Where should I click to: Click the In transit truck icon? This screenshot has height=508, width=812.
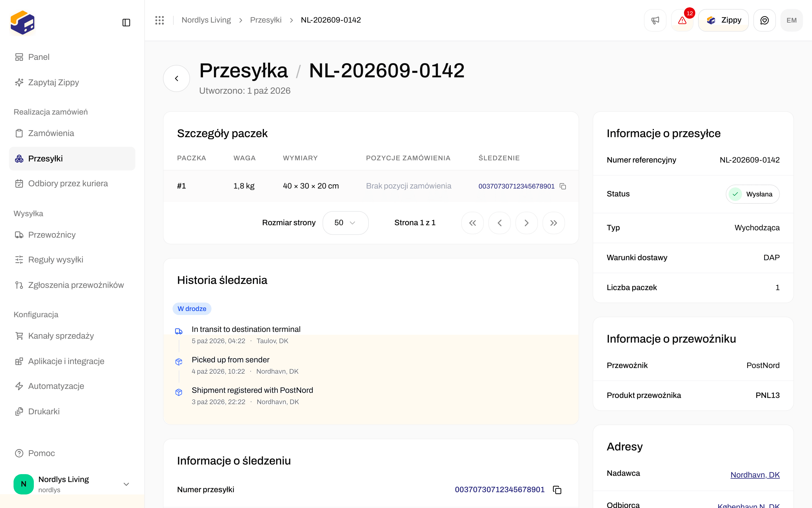(179, 331)
